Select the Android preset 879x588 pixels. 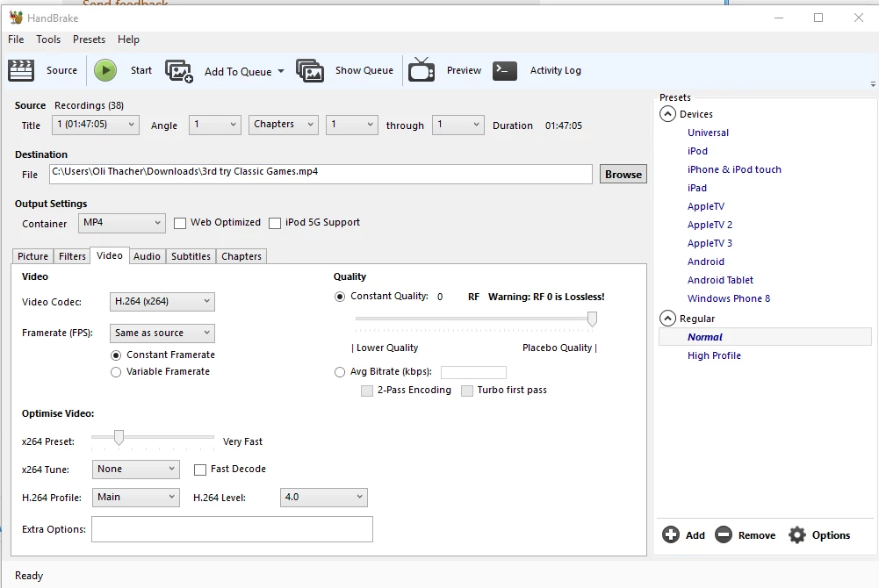pyautogui.click(x=706, y=262)
